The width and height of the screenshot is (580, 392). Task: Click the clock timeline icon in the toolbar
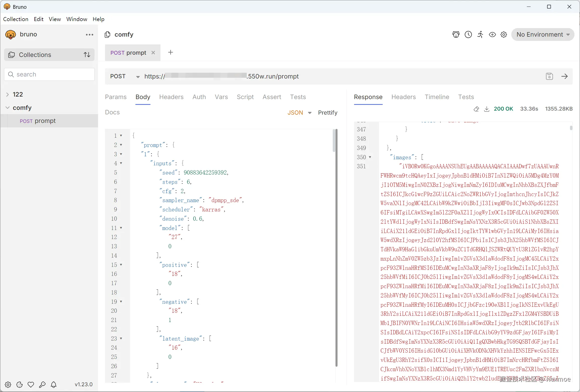pos(468,35)
